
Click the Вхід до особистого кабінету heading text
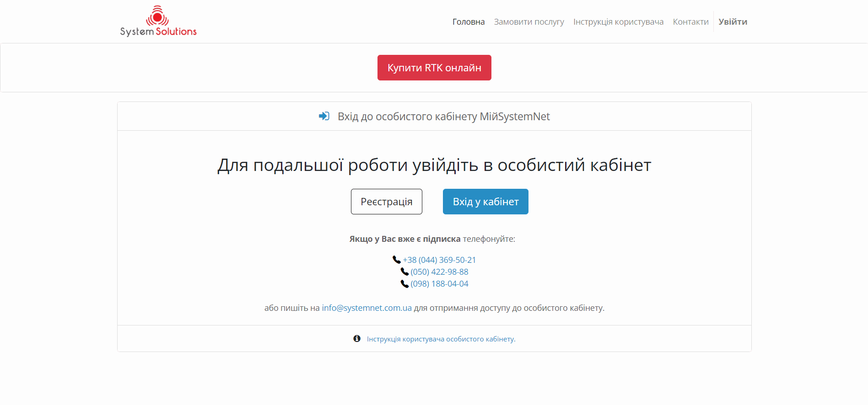pos(443,116)
